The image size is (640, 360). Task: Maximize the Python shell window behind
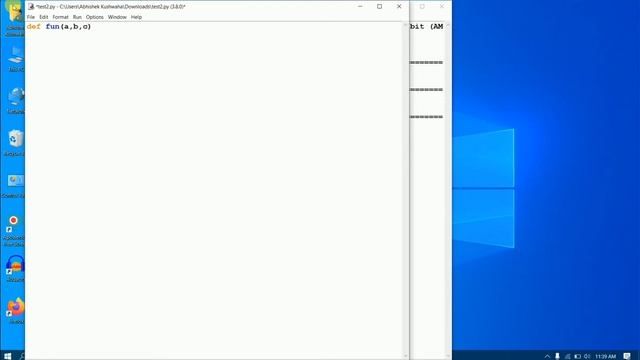coord(422,7)
